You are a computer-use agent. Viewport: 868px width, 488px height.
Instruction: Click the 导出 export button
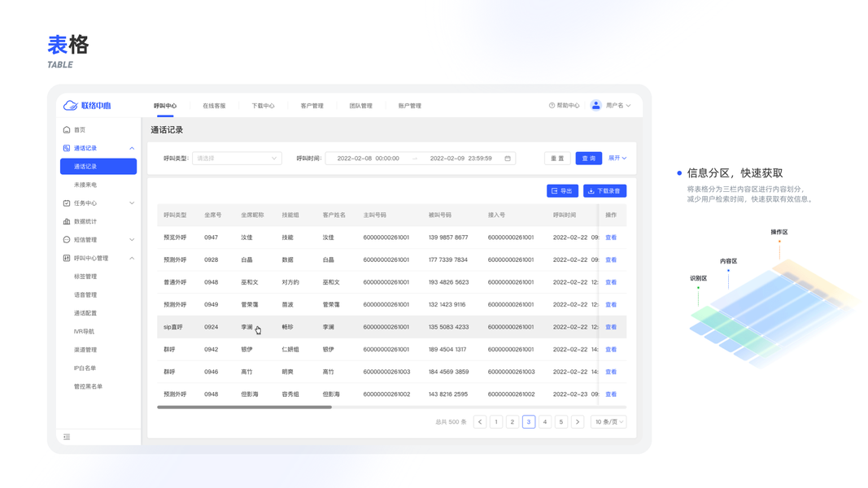562,191
